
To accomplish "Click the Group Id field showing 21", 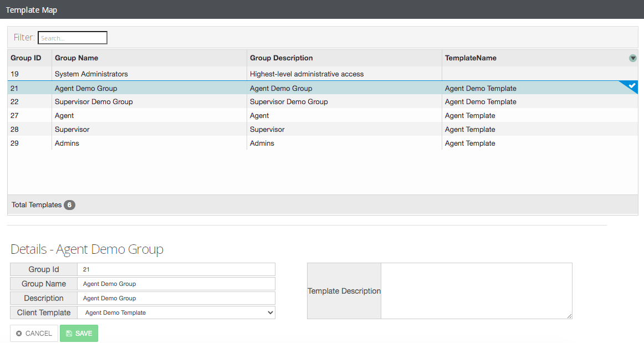I will pos(176,269).
